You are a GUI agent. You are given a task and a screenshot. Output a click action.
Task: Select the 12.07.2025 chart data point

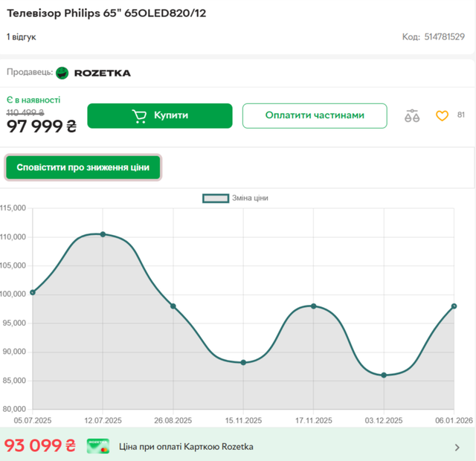[x=103, y=234]
